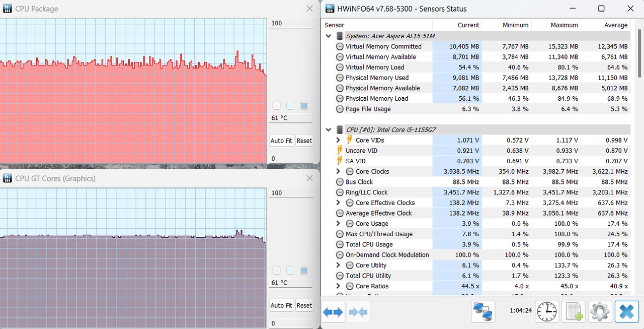Click the log-to-file sheet icon
This screenshot has width=644, height=329.
[x=573, y=312]
